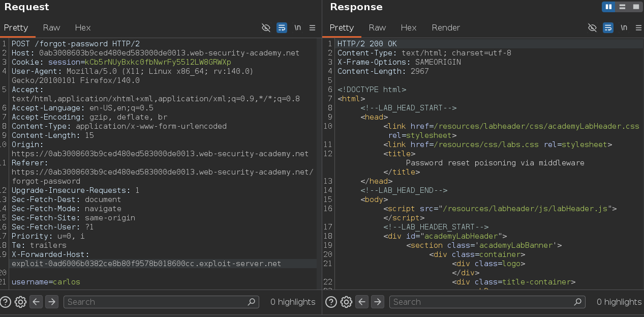Click 'HTTP/2 200 OK' response status line
The height and width of the screenshot is (317, 644).
(x=367, y=44)
